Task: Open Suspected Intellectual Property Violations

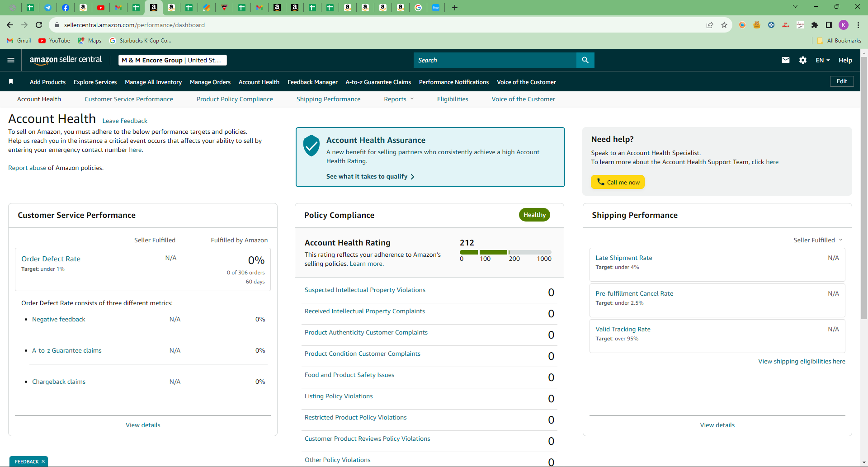Action: (x=365, y=290)
